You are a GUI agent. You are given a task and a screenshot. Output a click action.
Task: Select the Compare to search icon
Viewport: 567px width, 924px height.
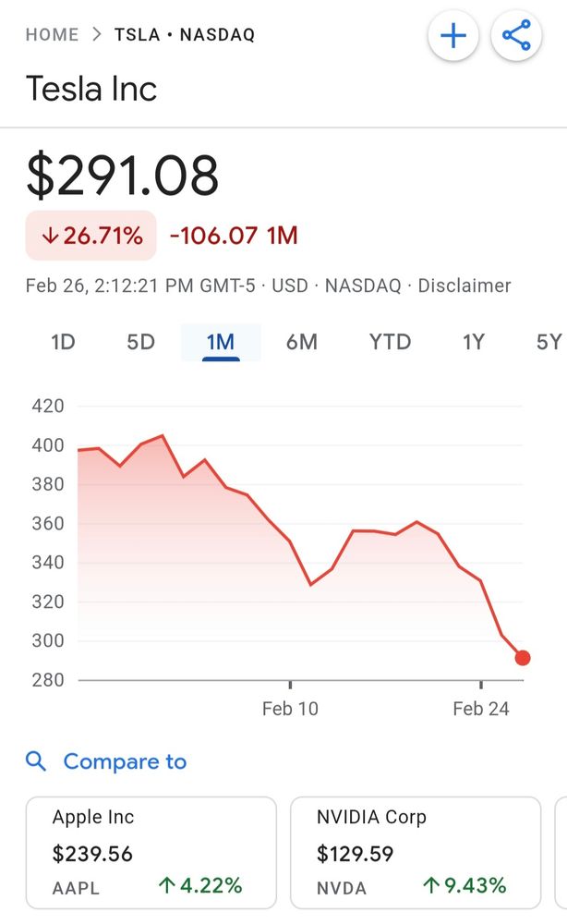(x=36, y=760)
